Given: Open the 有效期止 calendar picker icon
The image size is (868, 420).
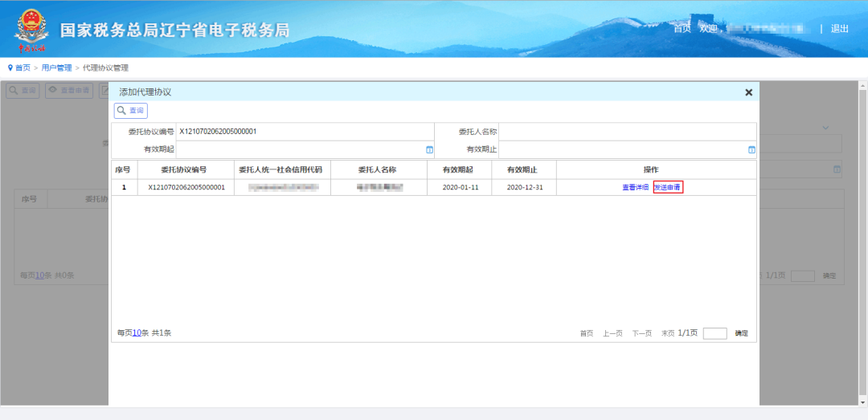Looking at the screenshot, I should pos(751,149).
